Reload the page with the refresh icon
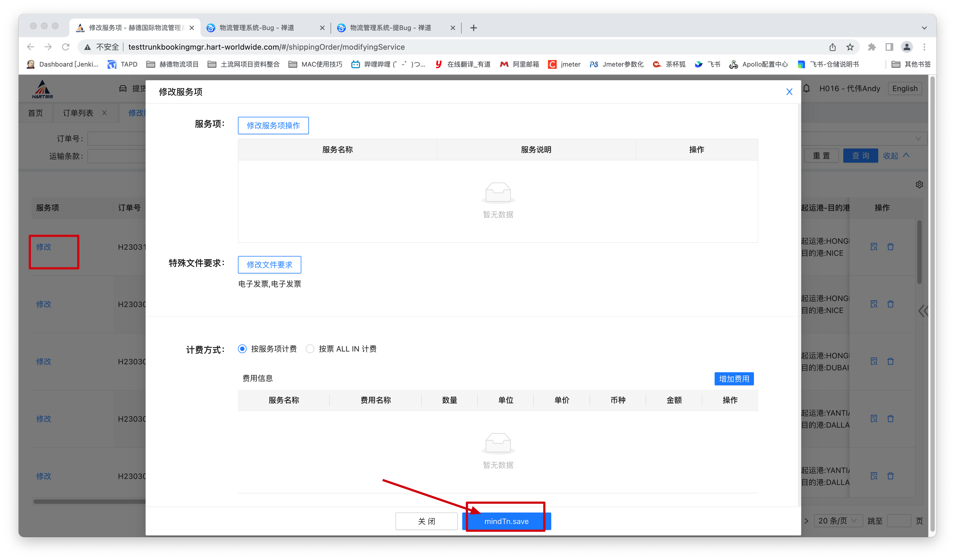This screenshot has height=560, width=955. click(66, 47)
